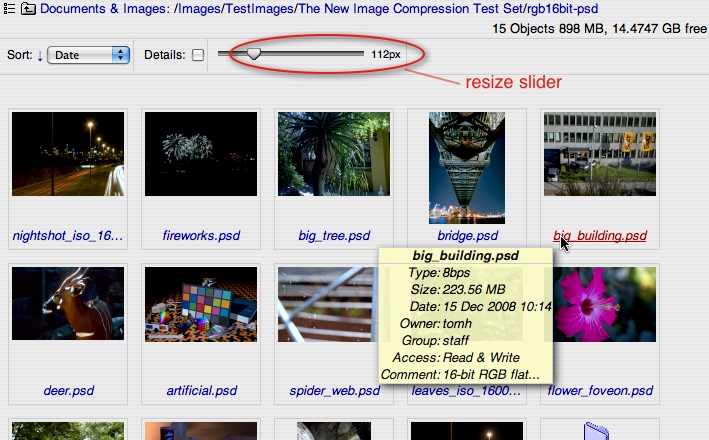
Task: Go up one level with the parent folder icon
Action: (28, 8)
